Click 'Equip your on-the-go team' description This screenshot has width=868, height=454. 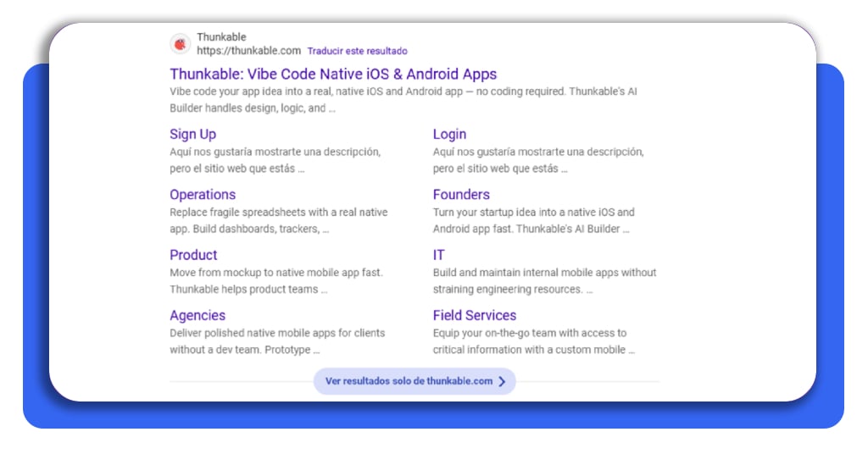(534, 341)
